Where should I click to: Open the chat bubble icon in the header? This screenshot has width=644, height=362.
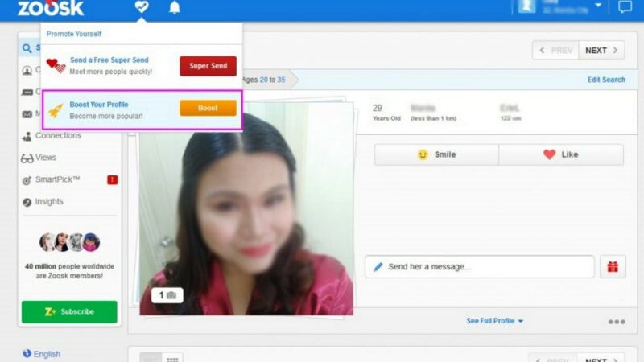click(x=625, y=7)
